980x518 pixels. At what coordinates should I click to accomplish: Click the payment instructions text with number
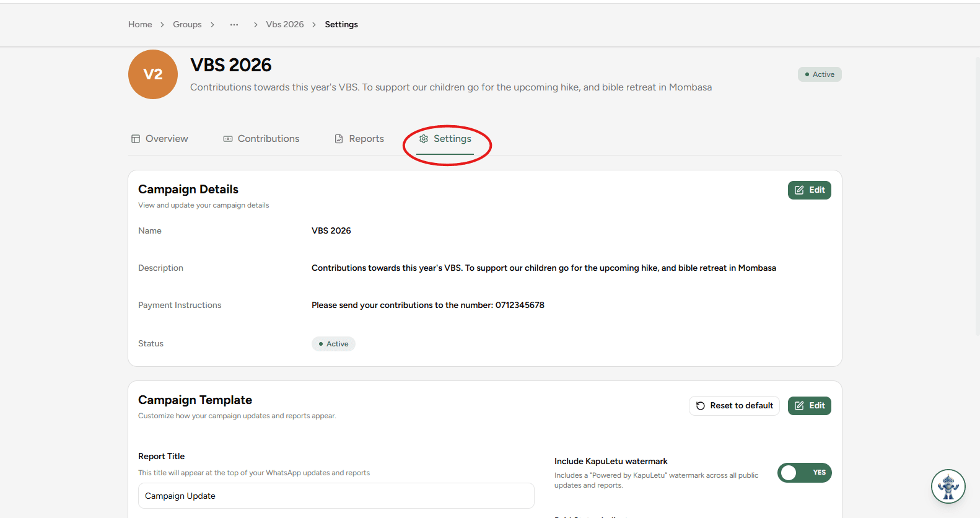point(428,305)
